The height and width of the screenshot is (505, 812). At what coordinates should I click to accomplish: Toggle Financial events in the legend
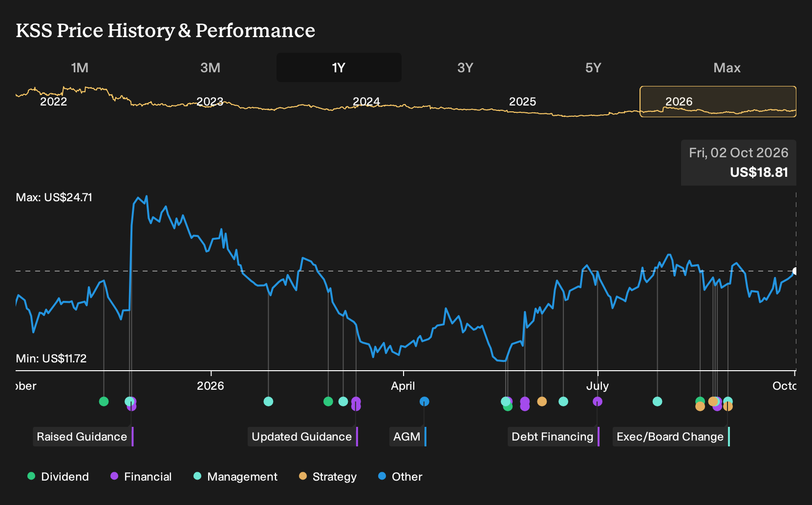tap(141, 477)
